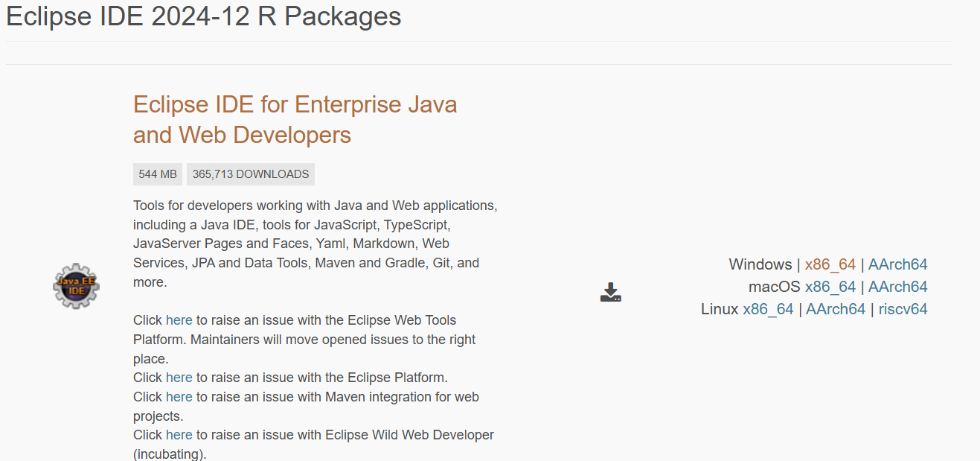Click the 'macOS' platform label

[775, 287]
